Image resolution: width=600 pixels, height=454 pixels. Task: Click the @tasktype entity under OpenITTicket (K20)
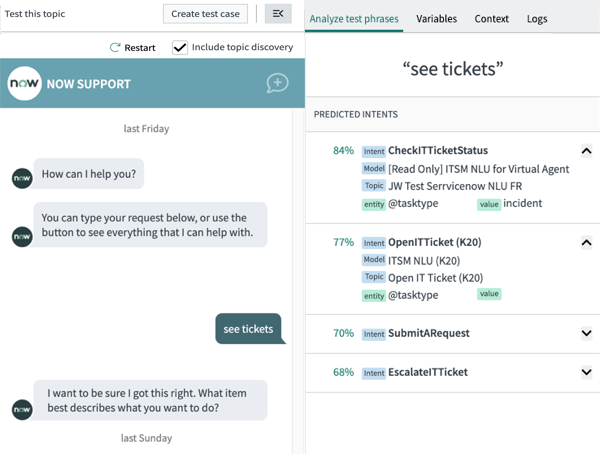[x=413, y=295]
